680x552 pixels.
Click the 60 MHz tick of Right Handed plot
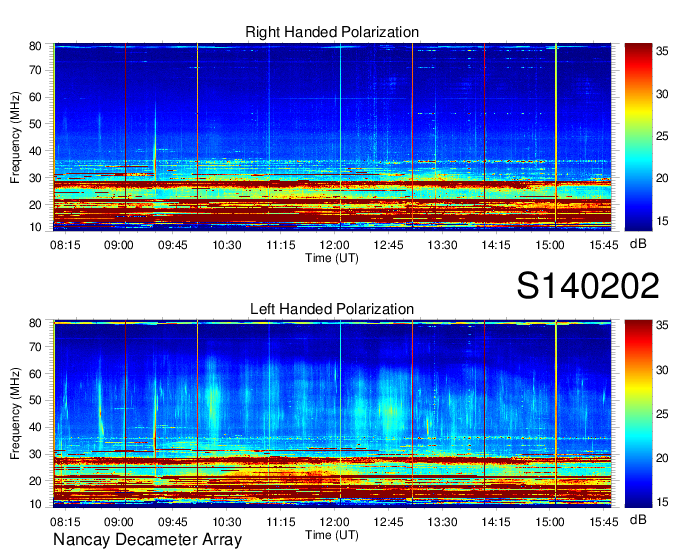35,98
